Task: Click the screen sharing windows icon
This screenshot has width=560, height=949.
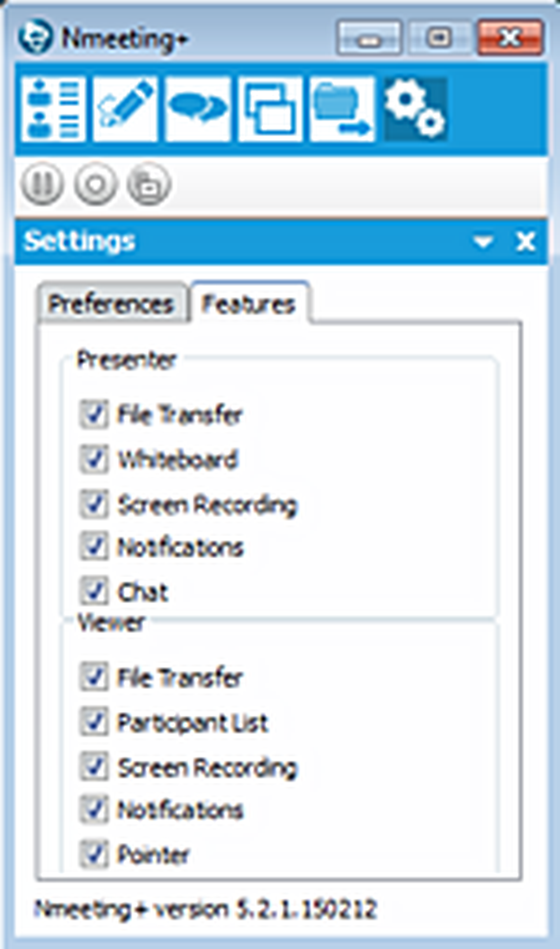Action: click(270, 109)
